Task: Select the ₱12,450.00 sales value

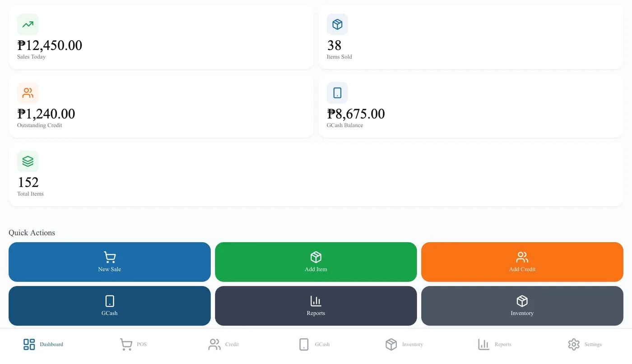Action: [50, 45]
